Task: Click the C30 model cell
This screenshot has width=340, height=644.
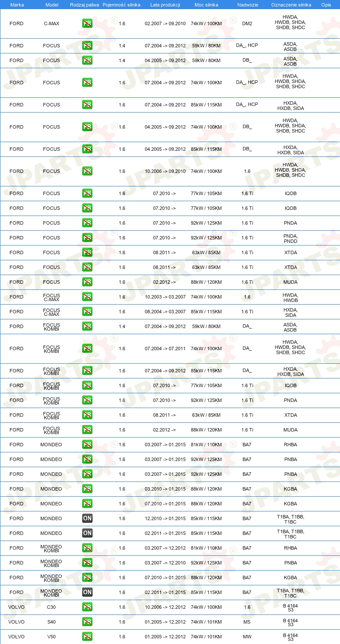Action: [52, 607]
